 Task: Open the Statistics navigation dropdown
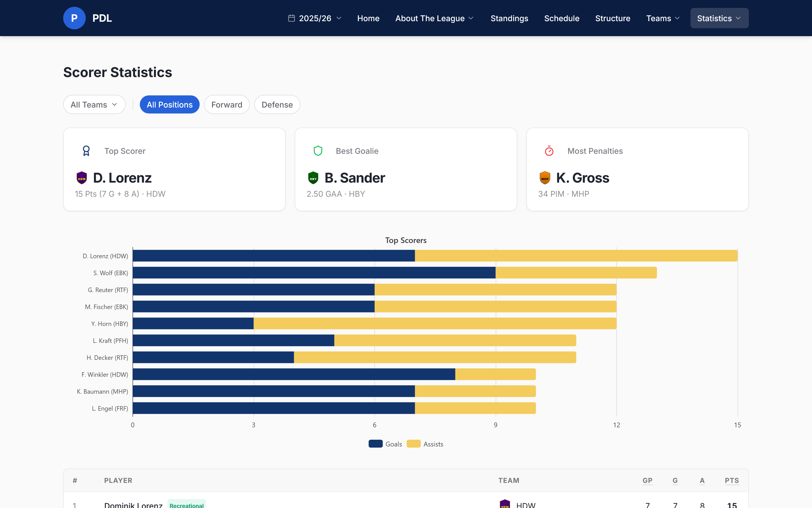[719, 18]
